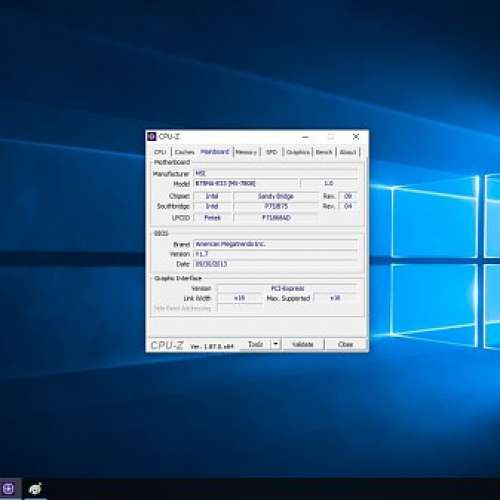Click the PCI-Express version value
The width and height of the screenshot is (500, 500).
click(287, 288)
